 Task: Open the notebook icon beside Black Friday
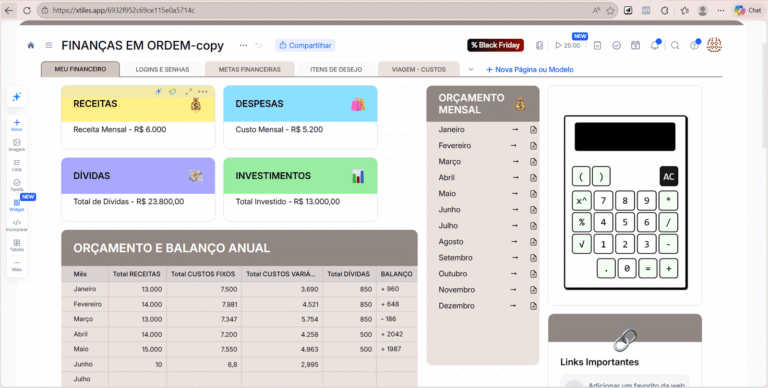pos(539,45)
